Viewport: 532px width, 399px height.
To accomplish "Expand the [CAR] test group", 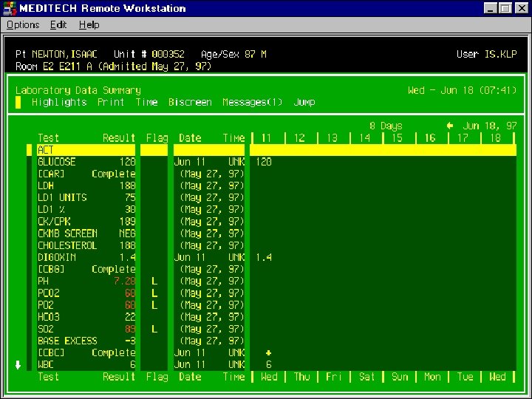I will 51,174.
